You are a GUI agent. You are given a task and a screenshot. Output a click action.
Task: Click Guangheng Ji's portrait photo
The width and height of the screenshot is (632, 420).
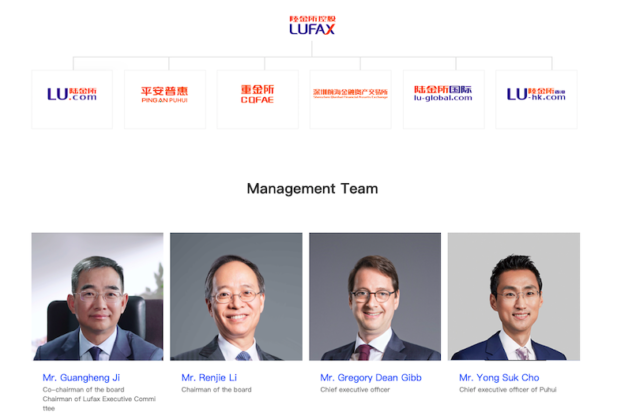[98, 296]
